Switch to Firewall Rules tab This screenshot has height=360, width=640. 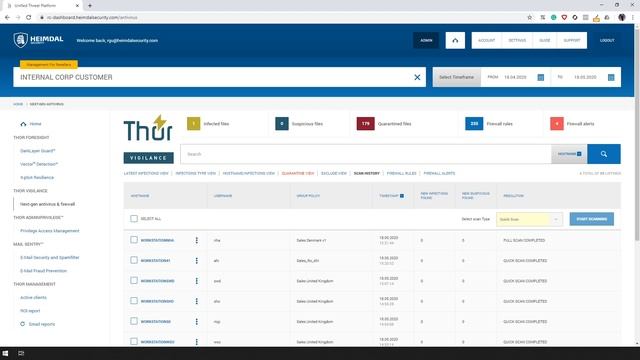click(x=402, y=173)
